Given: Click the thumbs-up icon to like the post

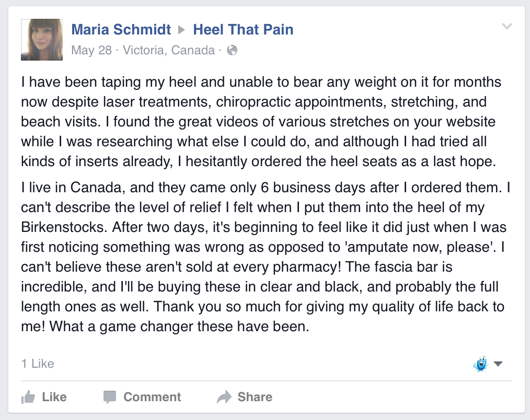Looking at the screenshot, I should click(28, 397).
